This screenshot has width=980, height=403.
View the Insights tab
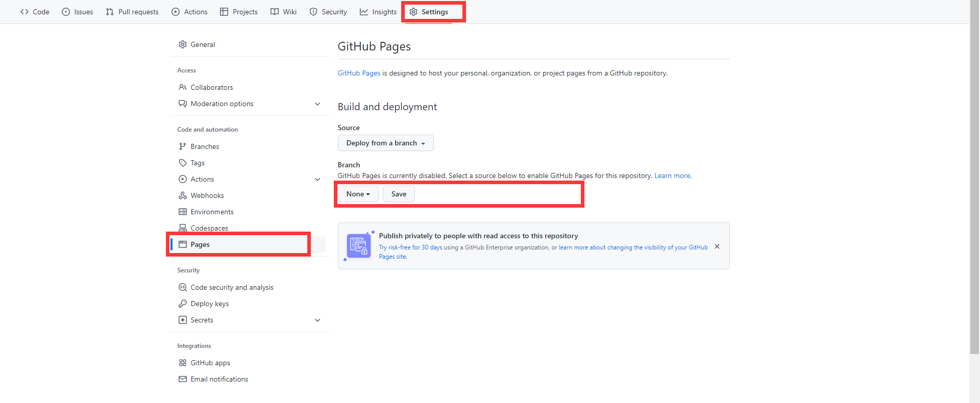tap(378, 12)
